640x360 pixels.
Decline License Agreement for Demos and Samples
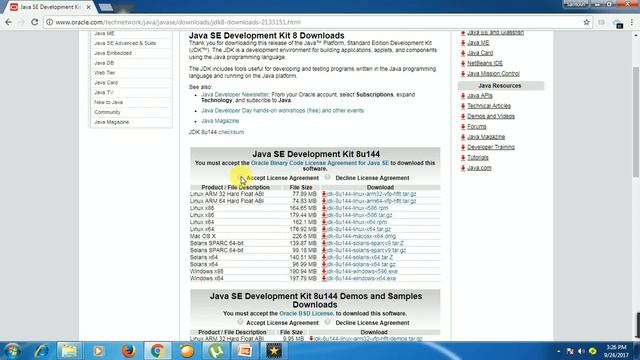tap(327, 322)
